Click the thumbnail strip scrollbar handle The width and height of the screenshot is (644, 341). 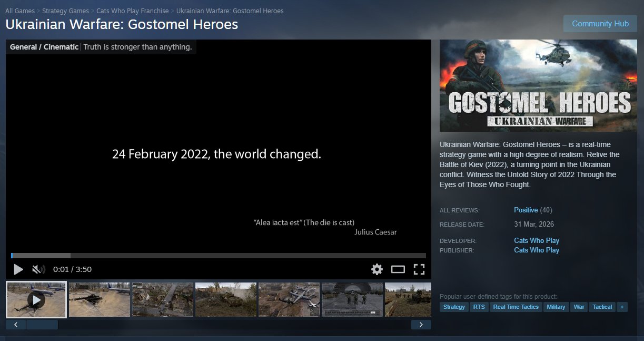tap(42, 325)
